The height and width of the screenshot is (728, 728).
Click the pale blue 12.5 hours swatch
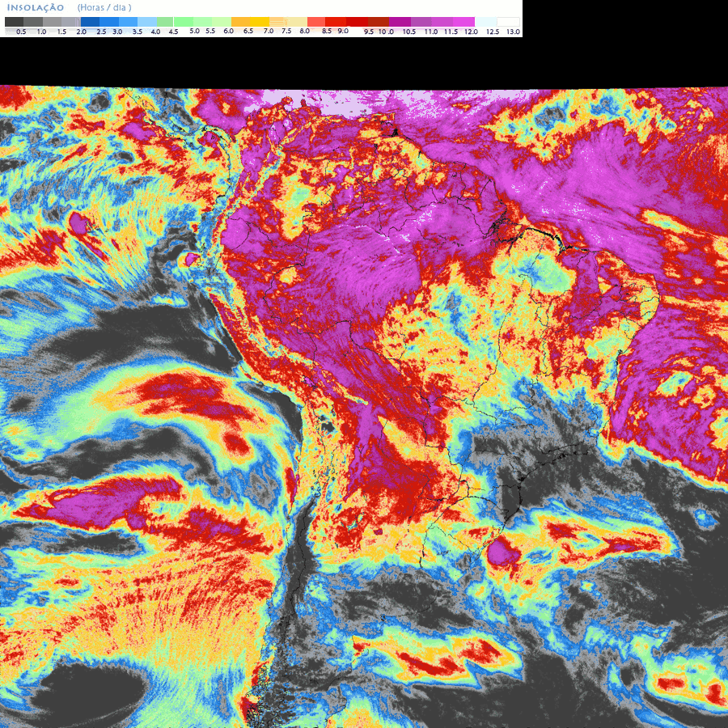(x=485, y=22)
